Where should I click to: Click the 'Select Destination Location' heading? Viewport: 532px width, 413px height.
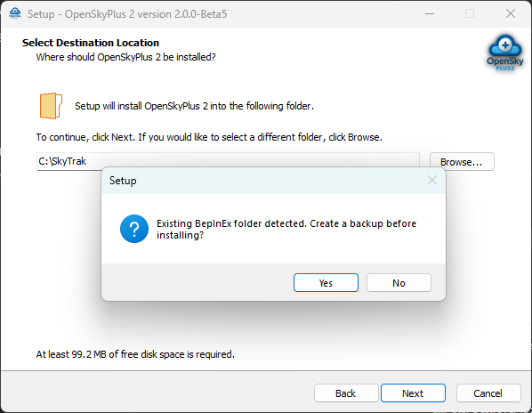pyautogui.click(x=91, y=43)
